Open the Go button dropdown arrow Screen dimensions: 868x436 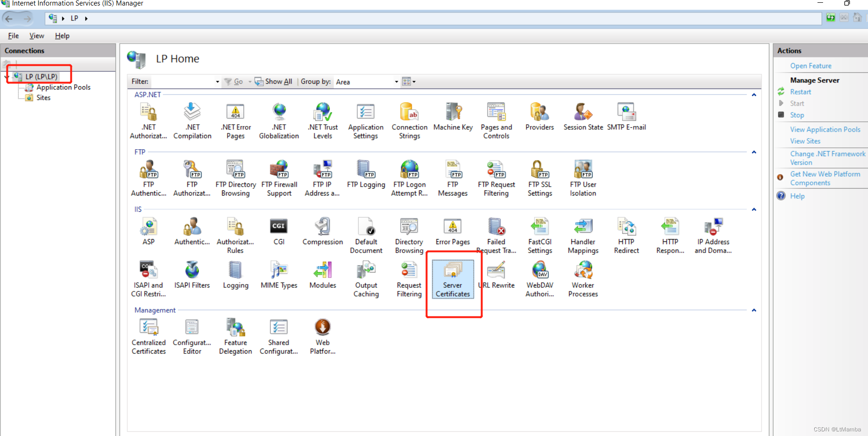pos(250,82)
